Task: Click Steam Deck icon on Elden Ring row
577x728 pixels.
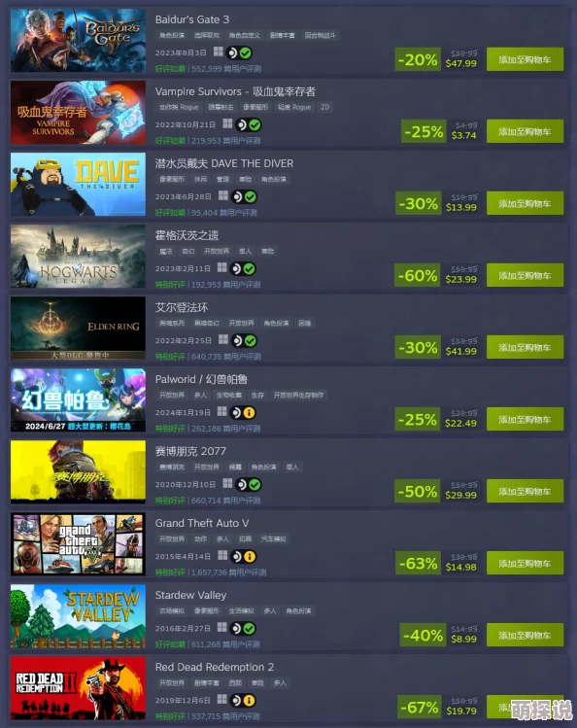Action: click(x=237, y=341)
